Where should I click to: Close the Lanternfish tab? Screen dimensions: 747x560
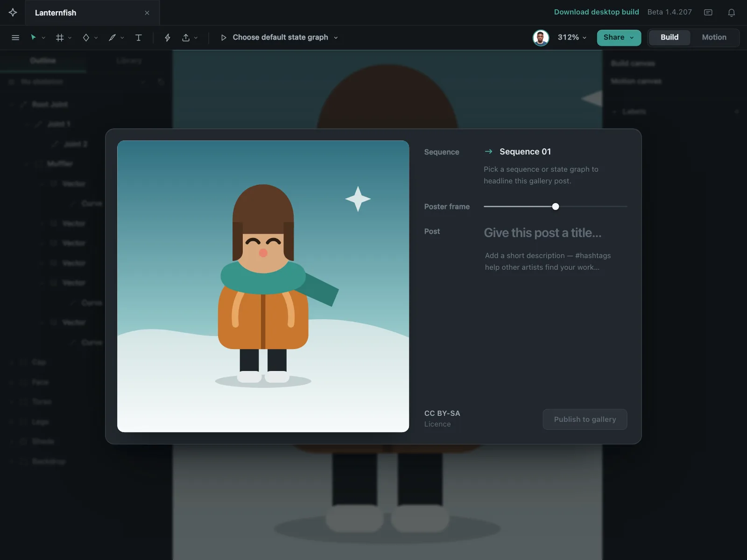coord(147,13)
